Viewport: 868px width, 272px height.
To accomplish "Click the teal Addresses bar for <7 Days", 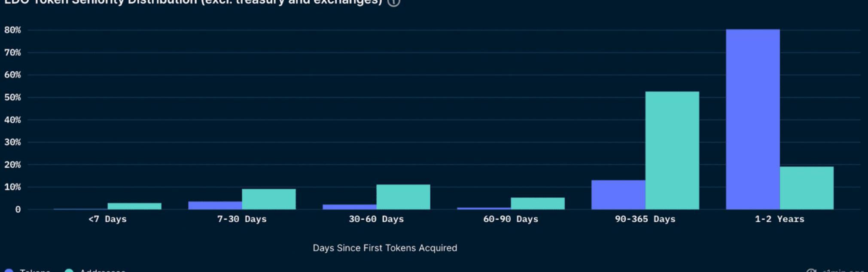I will pos(134,206).
